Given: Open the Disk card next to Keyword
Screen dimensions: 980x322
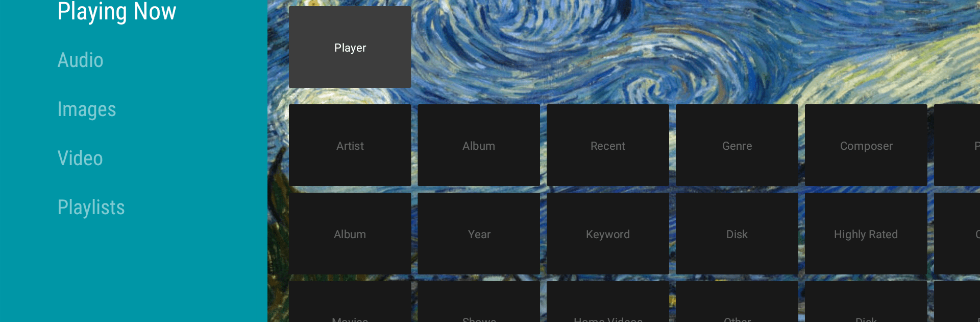Looking at the screenshot, I should point(737,234).
